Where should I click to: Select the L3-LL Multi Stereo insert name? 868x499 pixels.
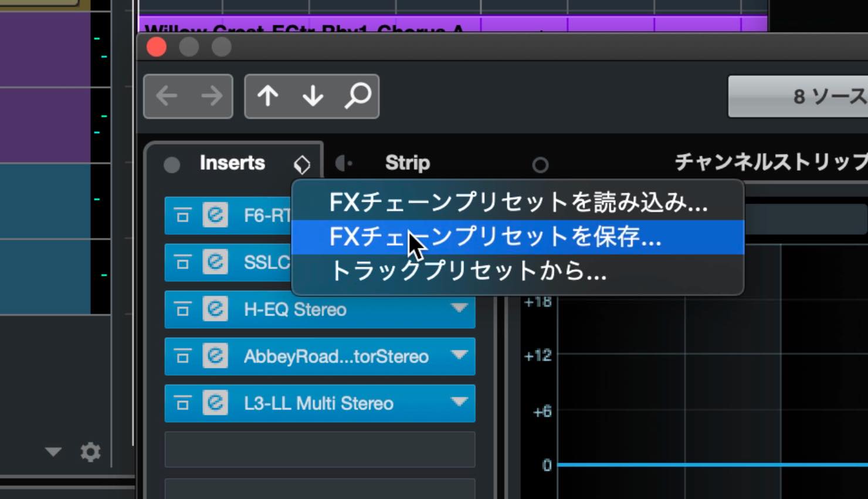(x=318, y=403)
